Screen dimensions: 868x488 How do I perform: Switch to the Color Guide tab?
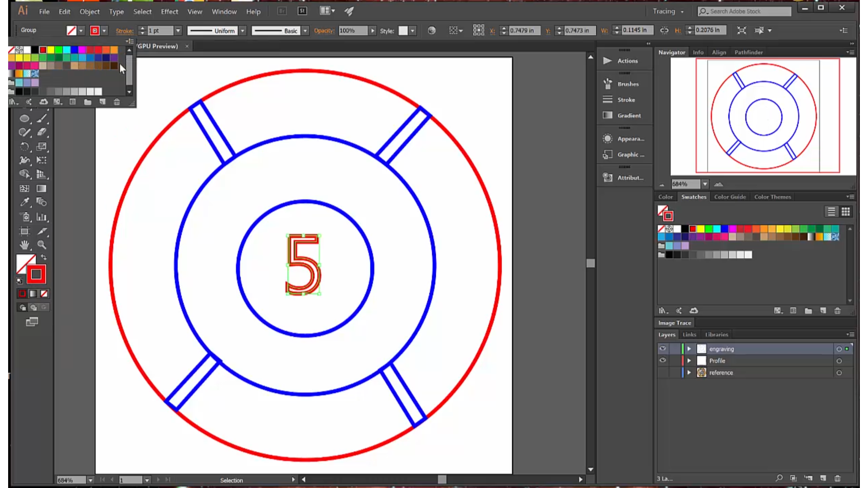click(730, 197)
